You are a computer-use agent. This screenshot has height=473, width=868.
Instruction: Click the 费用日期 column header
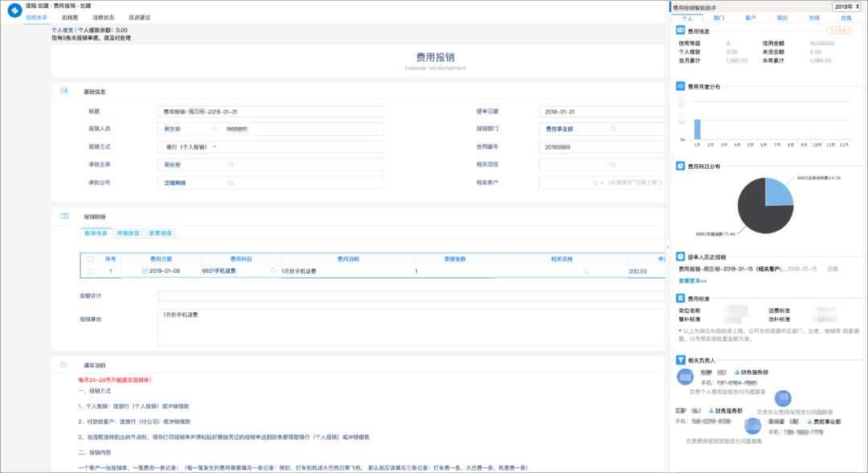click(161, 259)
